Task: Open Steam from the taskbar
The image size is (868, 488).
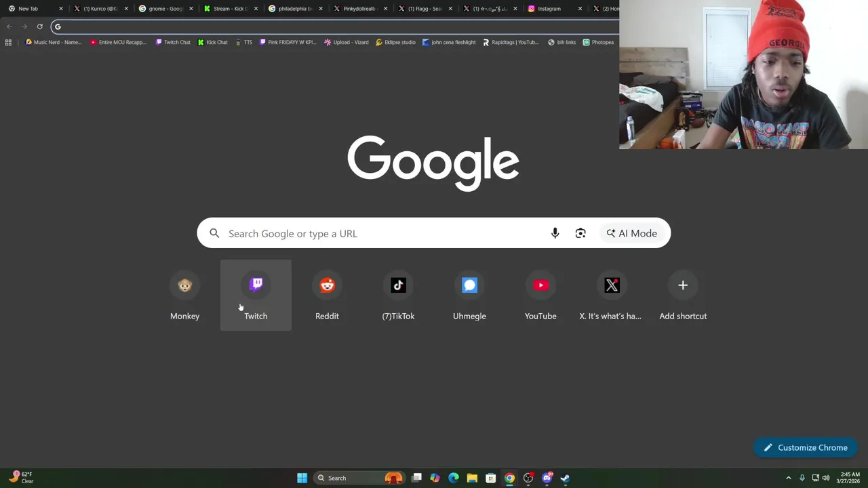Action: pyautogui.click(x=566, y=478)
